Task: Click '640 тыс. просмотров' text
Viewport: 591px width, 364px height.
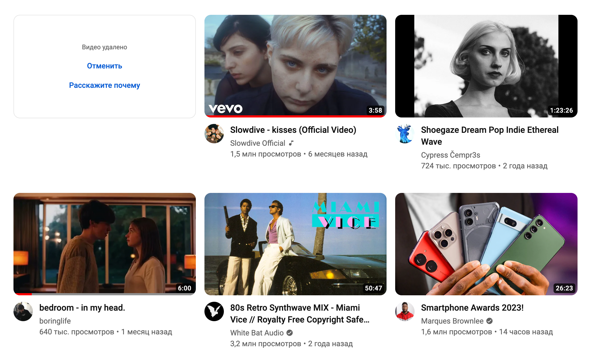Action: tap(77, 332)
